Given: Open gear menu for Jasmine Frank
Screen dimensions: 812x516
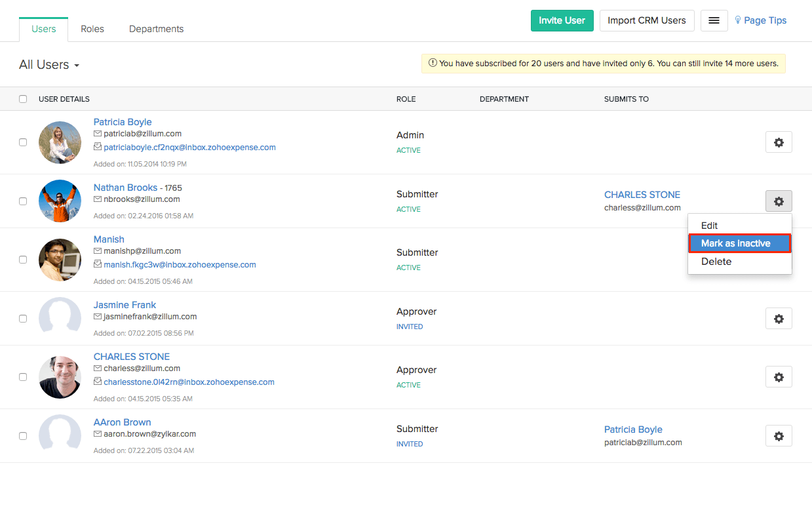Looking at the screenshot, I should click(x=779, y=319).
